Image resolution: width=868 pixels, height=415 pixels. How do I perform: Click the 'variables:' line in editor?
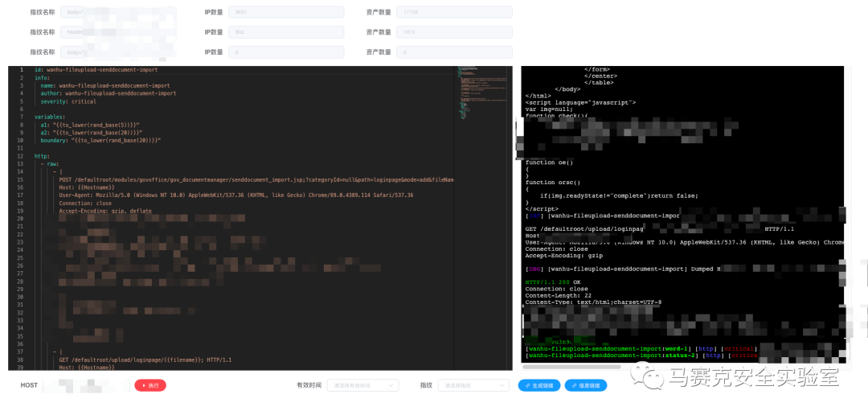50,117
